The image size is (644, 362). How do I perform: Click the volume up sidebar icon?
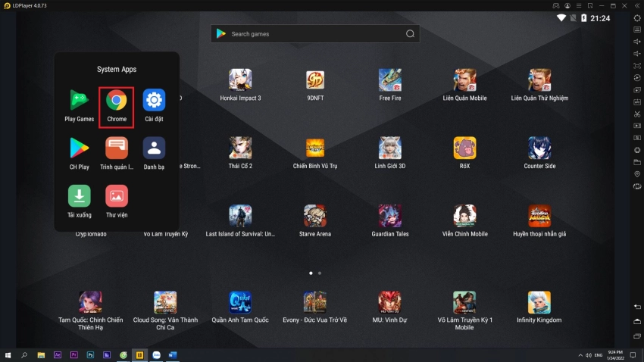pyautogui.click(x=636, y=42)
